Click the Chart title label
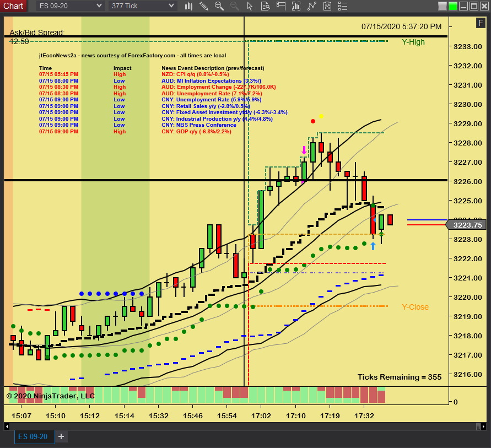The height and width of the screenshot is (448, 491). pos(13,6)
